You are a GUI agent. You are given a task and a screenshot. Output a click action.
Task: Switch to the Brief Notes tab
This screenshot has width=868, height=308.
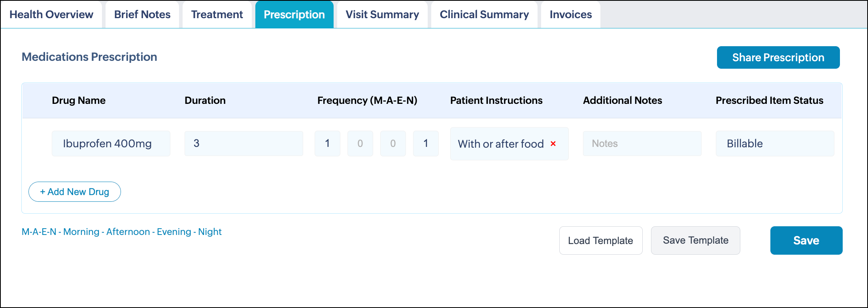[x=142, y=15]
